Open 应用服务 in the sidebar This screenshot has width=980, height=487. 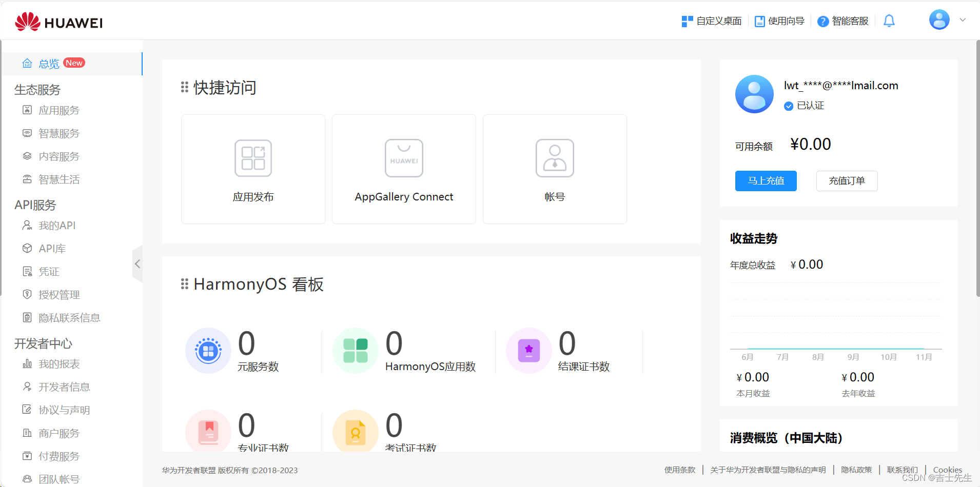(59, 110)
